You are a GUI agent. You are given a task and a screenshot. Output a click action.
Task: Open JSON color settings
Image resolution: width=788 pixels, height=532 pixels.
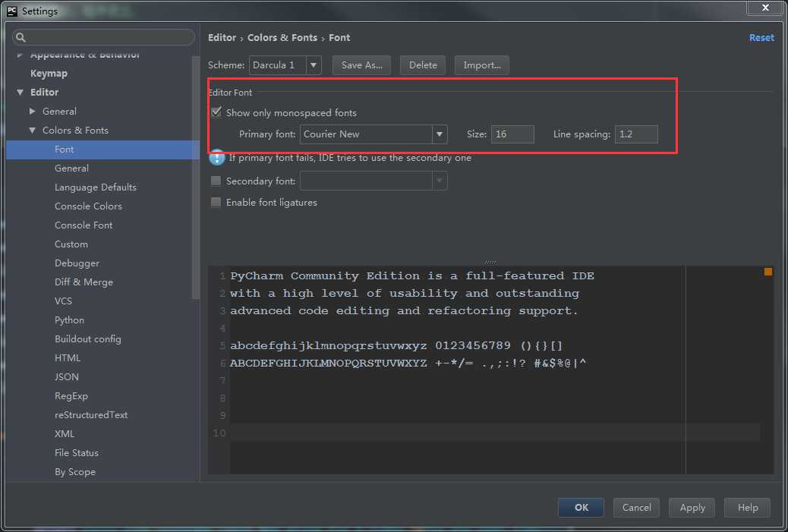point(66,376)
